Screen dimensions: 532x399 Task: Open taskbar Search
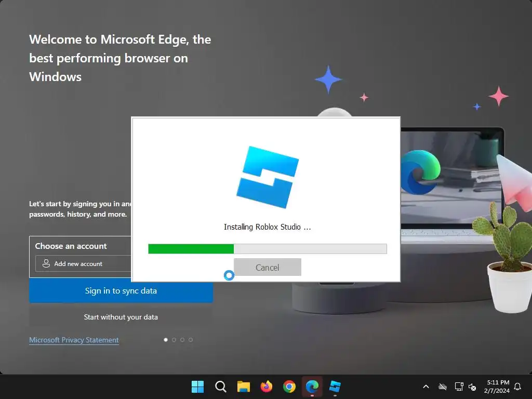220,387
